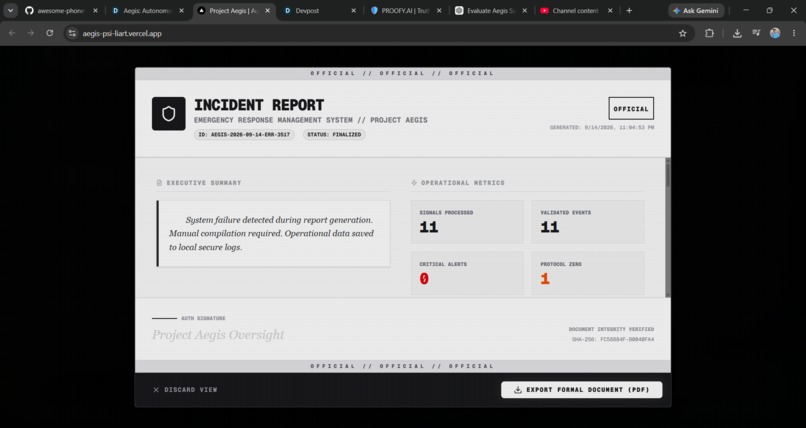This screenshot has width=806, height=428.
Task: Go back to previous page
Action: tap(12, 33)
